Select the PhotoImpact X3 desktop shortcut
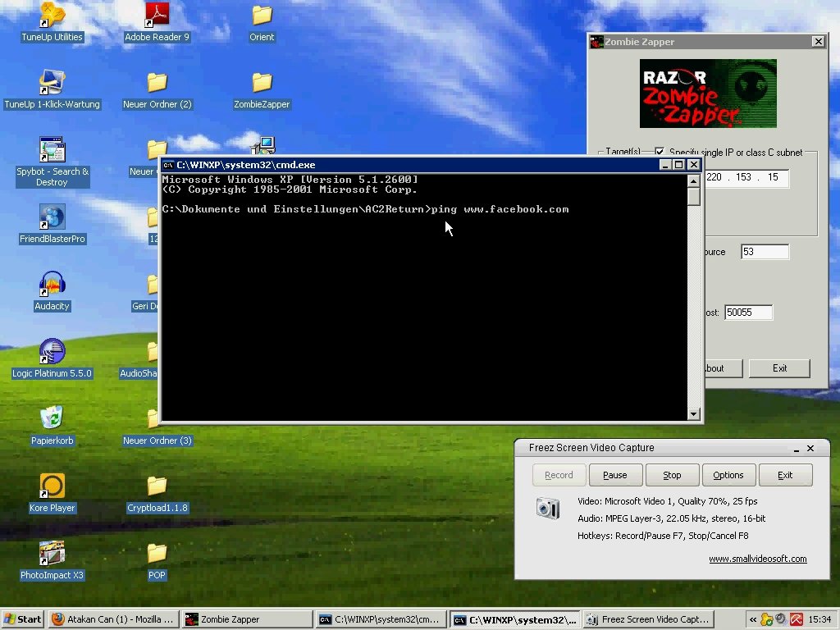This screenshot has width=840, height=630. click(52, 560)
